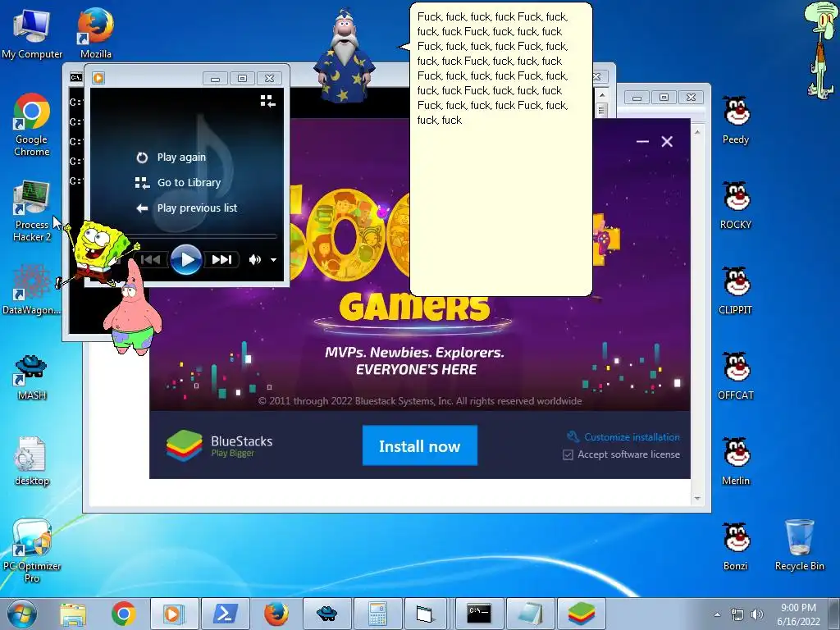The height and width of the screenshot is (630, 840).
Task: Toggle Accept software license checkbox
Action: tap(568, 454)
